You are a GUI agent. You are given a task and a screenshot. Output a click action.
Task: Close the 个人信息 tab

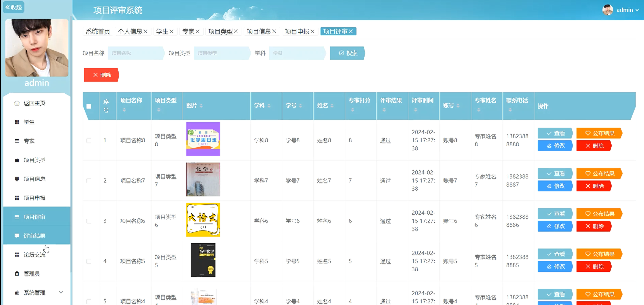pyautogui.click(x=145, y=31)
